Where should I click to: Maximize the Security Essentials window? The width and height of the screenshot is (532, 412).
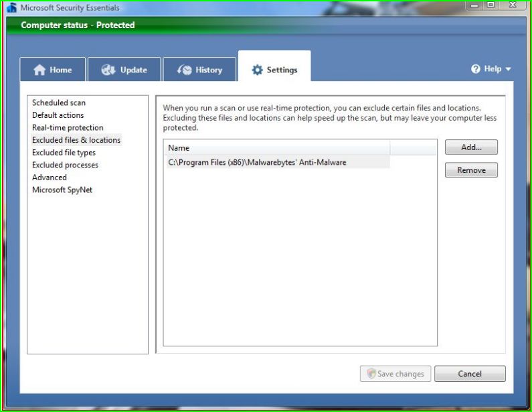click(491, 5)
